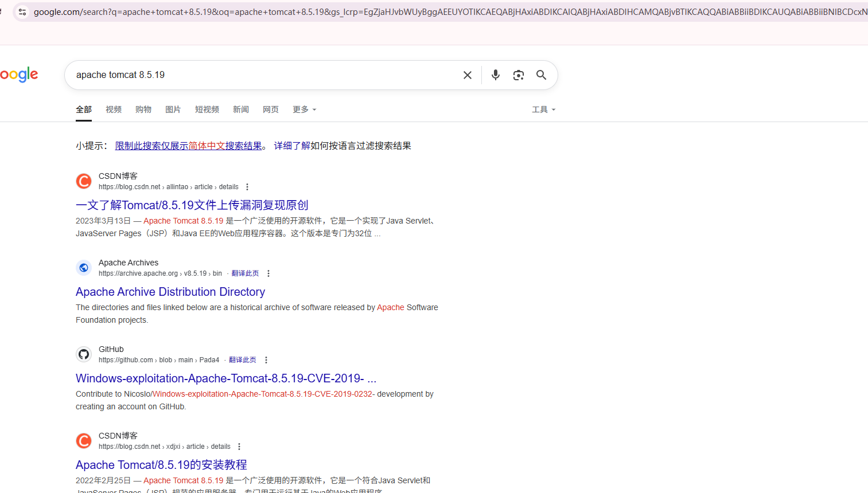The image size is (868, 493).
Task: Open the CSDN favicon of the installation tutorial result
Action: point(84,441)
